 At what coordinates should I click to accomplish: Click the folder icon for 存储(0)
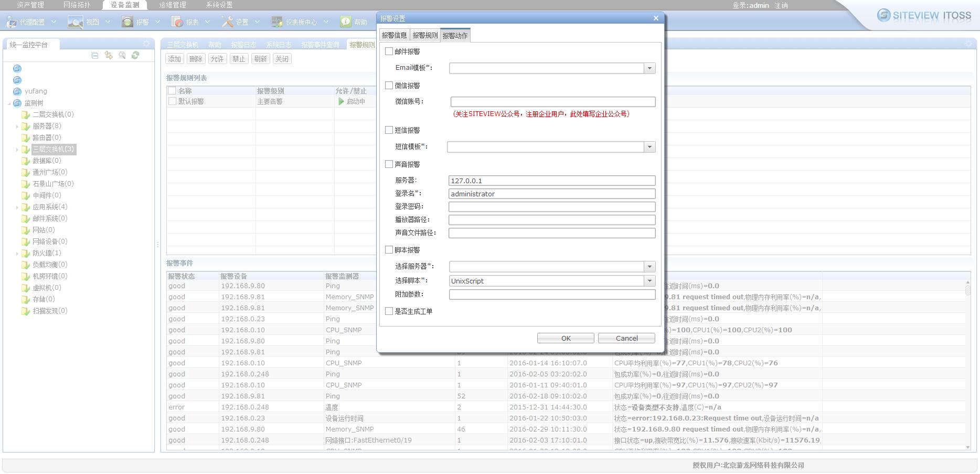click(x=25, y=299)
